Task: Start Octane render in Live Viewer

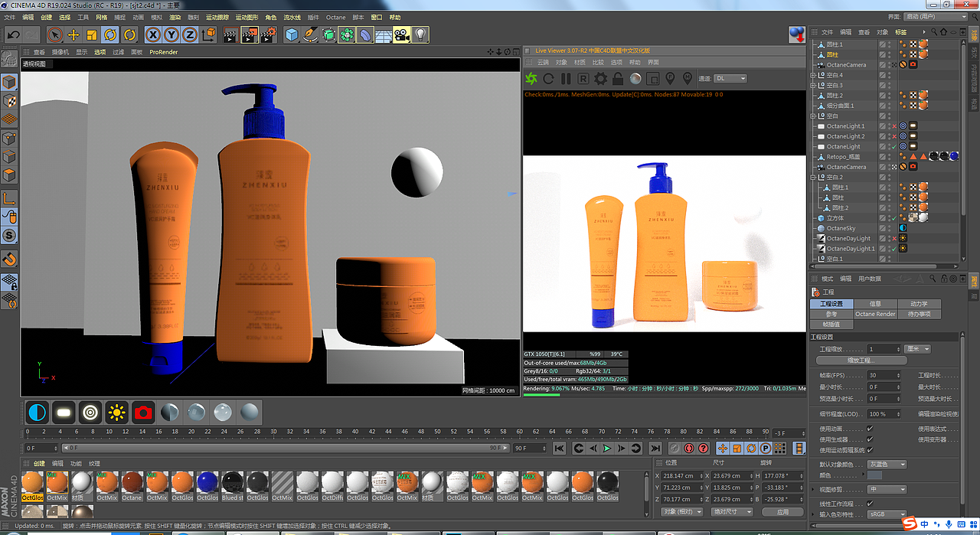Action: [x=531, y=78]
